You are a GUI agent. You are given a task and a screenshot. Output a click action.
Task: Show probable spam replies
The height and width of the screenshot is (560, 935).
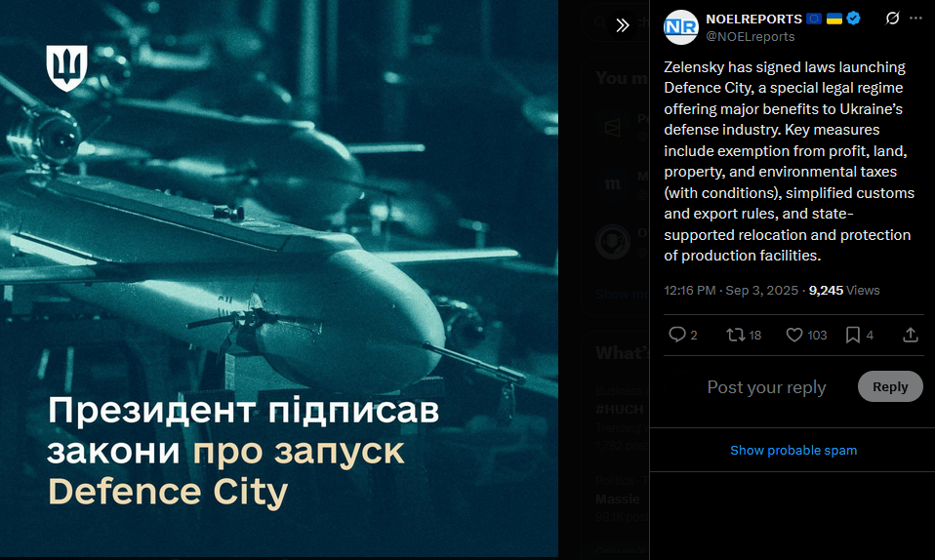(793, 451)
